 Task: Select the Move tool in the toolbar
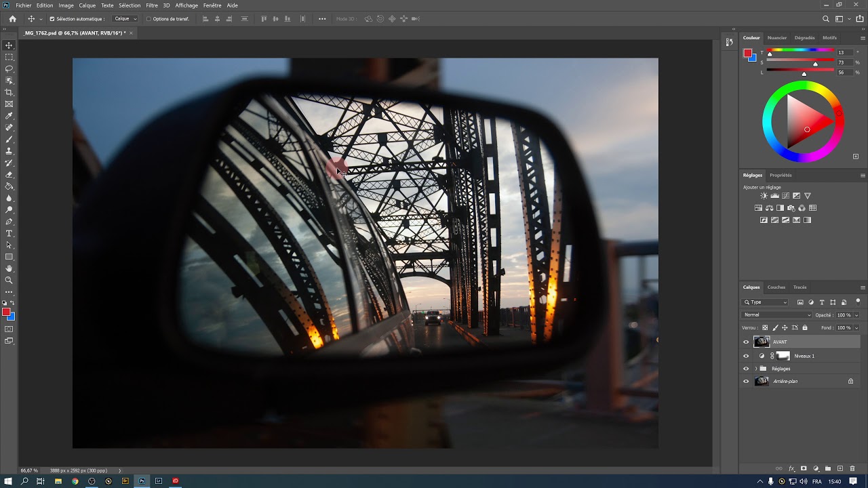click(x=9, y=45)
